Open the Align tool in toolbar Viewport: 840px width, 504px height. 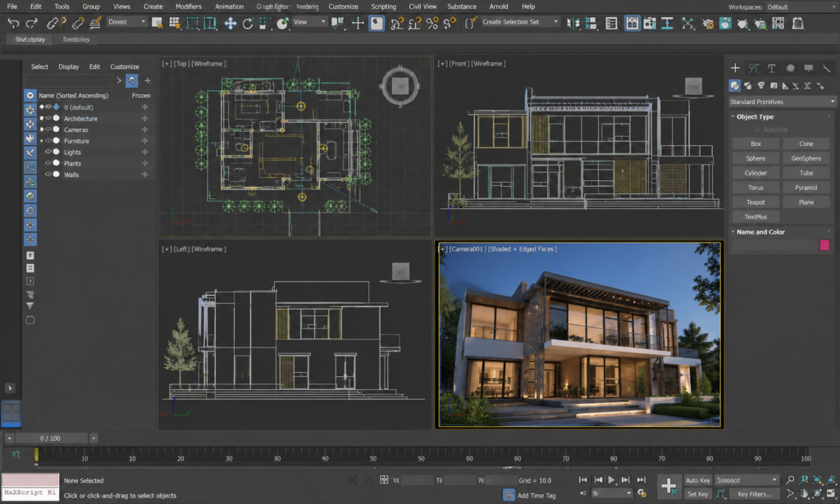(x=591, y=23)
